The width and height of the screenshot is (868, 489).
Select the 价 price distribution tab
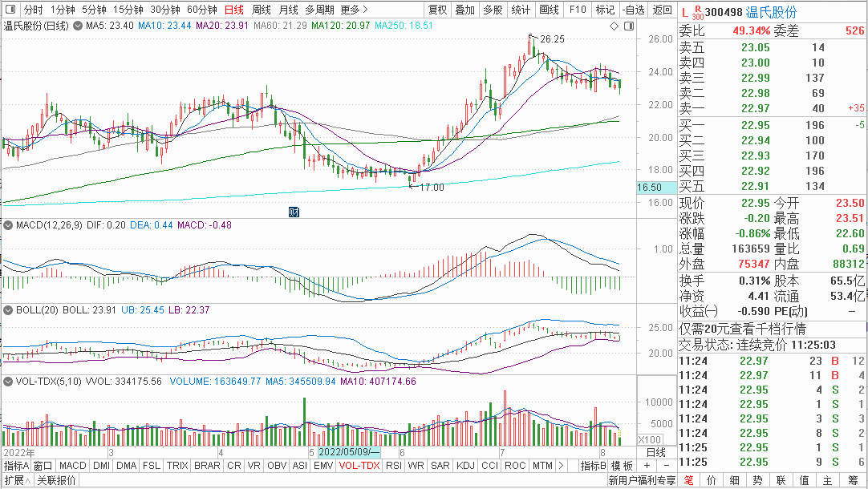(x=712, y=480)
